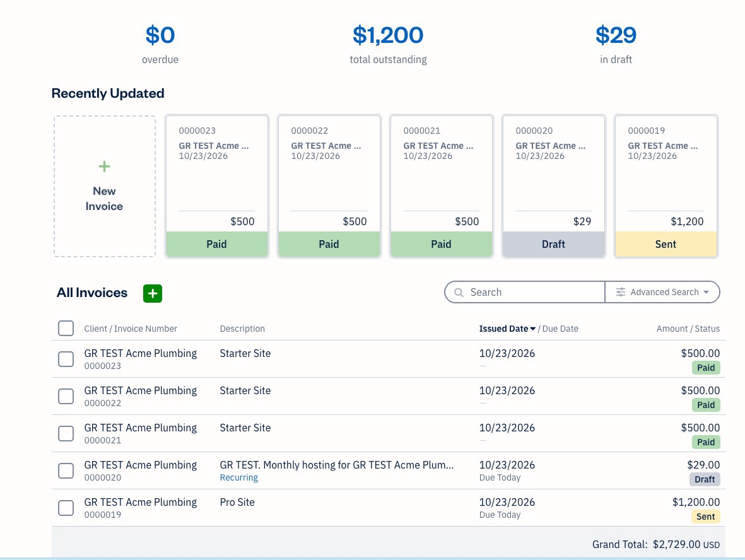The height and width of the screenshot is (560, 745).
Task: Open the Monthly hosting invoice description
Action: [336, 465]
